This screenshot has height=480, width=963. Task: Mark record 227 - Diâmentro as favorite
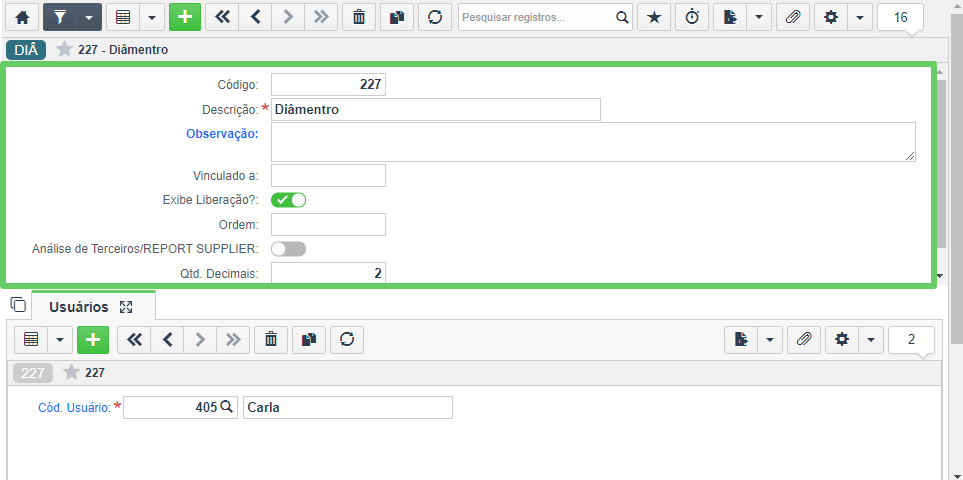tap(64, 50)
